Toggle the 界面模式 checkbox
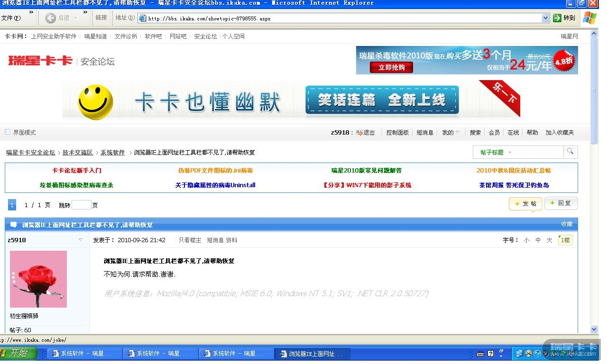607x364 pixels. pyautogui.click(x=8, y=132)
